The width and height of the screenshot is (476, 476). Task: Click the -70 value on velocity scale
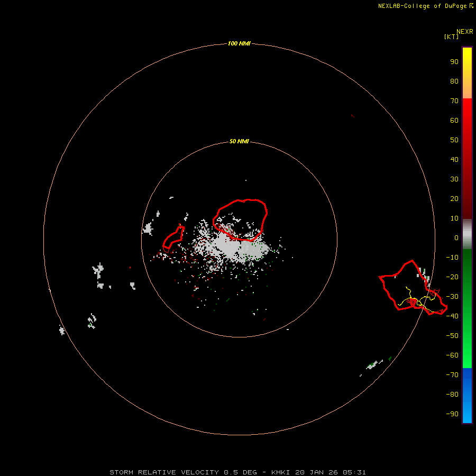[452, 375]
